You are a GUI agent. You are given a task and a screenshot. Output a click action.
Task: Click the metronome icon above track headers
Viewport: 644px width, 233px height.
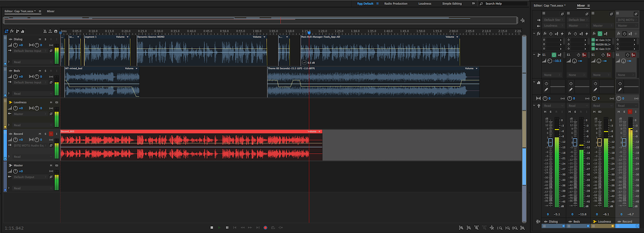[x=45, y=31]
